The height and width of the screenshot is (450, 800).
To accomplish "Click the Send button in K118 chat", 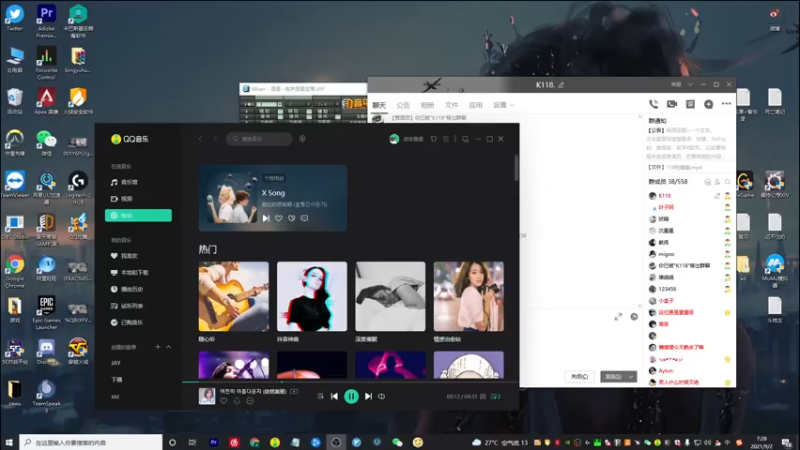I will pos(613,377).
